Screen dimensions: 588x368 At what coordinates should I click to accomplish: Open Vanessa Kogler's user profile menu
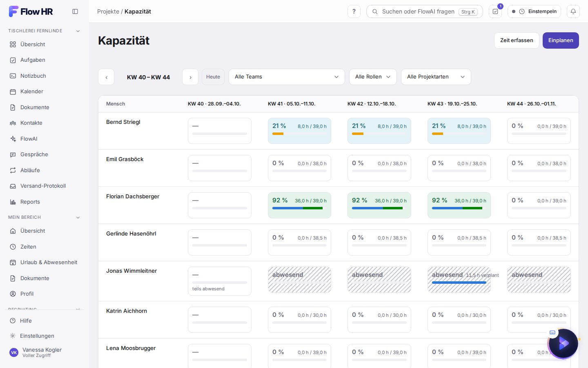click(45, 352)
